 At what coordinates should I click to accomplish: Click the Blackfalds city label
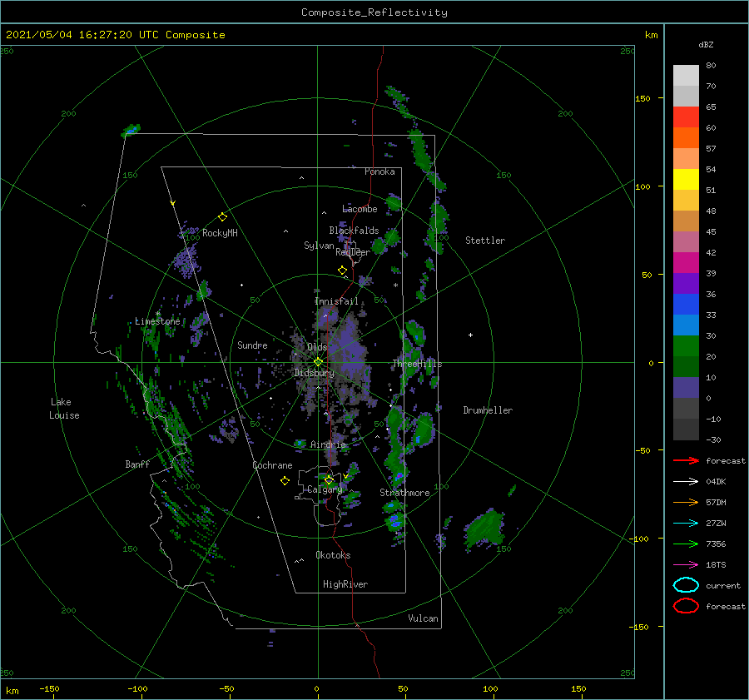(x=354, y=231)
